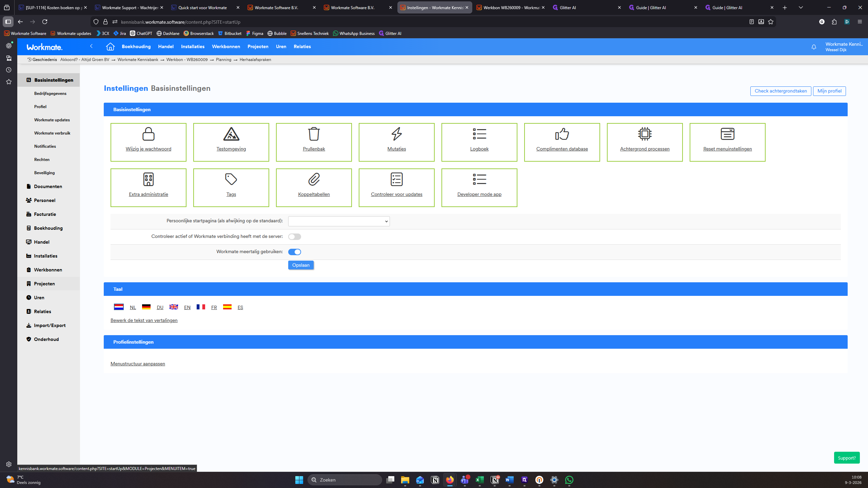
Task: Click the Koppeltabellen paperclip icon
Action: pyautogui.click(x=314, y=180)
